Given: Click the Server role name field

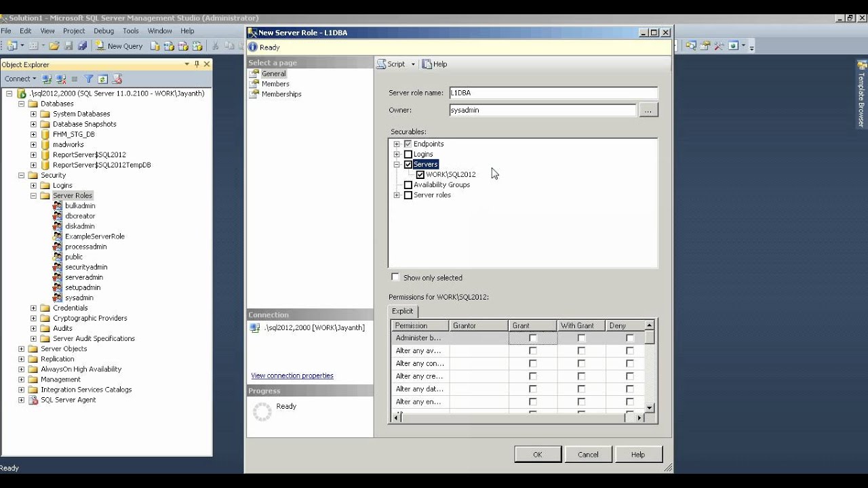Looking at the screenshot, I should click(x=553, y=93).
